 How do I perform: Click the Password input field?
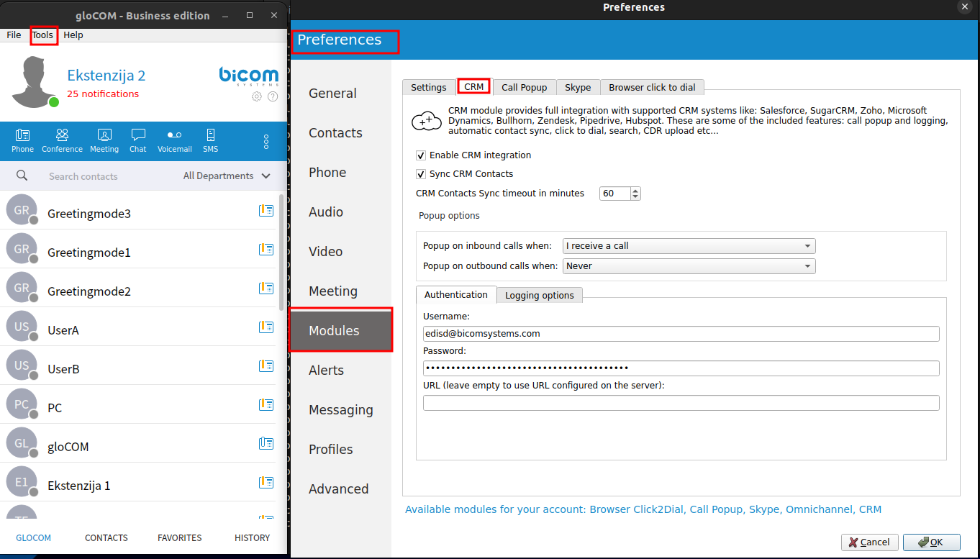(x=681, y=368)
